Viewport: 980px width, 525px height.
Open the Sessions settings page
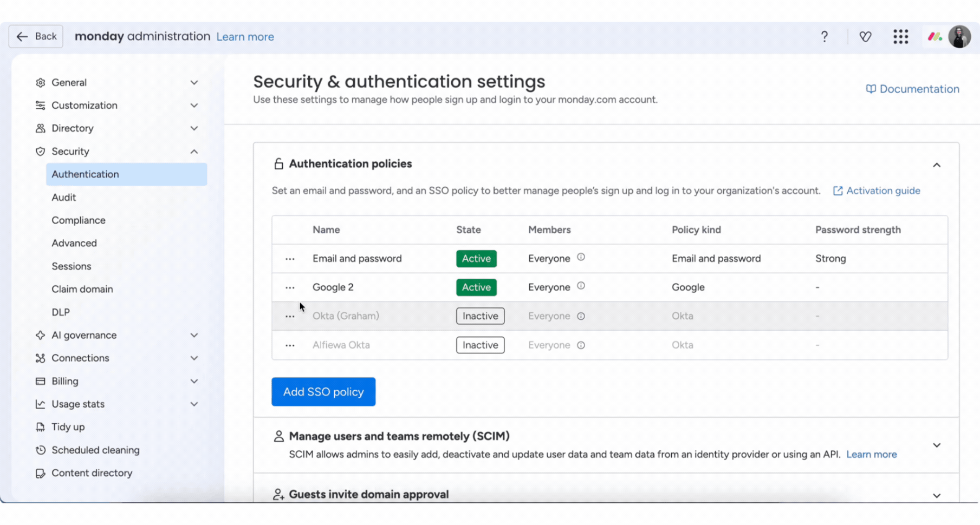tap(71, 266)
